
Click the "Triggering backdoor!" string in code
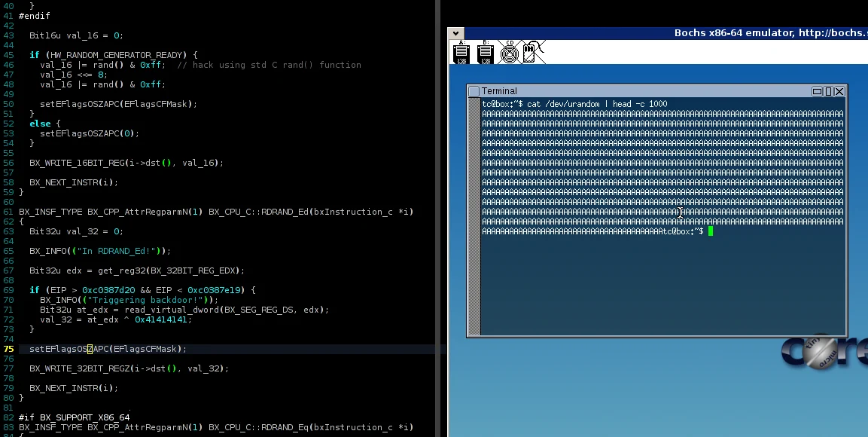(x=145, y=300)
